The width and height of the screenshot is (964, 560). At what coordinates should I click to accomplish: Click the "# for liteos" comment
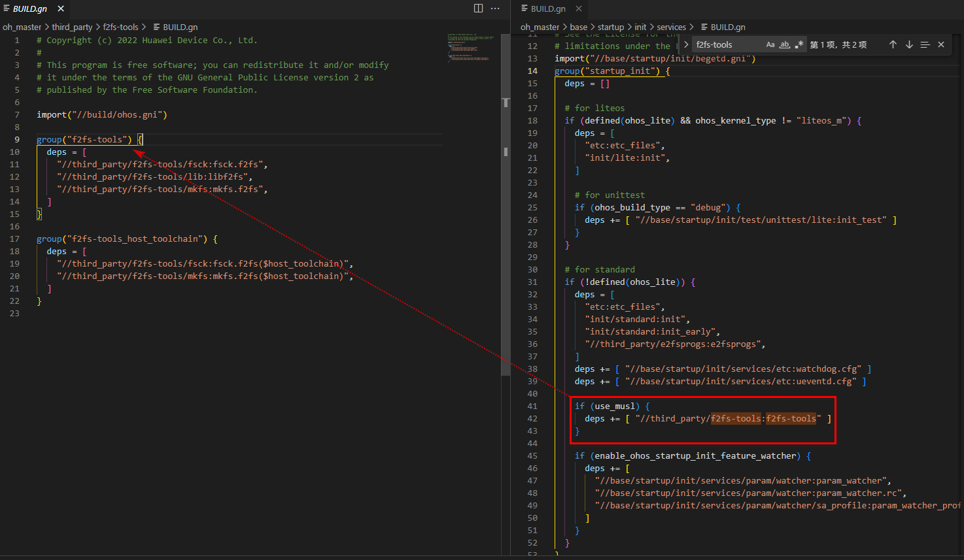tap(594, 108)
